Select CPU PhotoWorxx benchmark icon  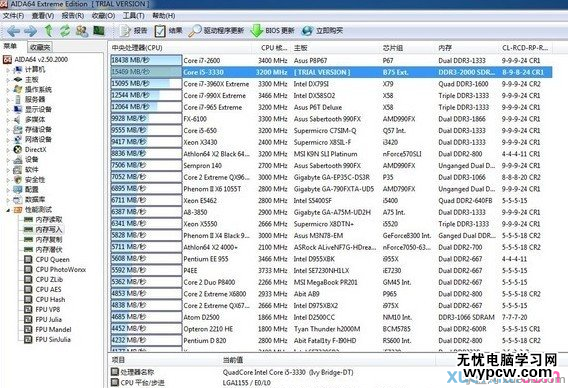tap(28, 270)
